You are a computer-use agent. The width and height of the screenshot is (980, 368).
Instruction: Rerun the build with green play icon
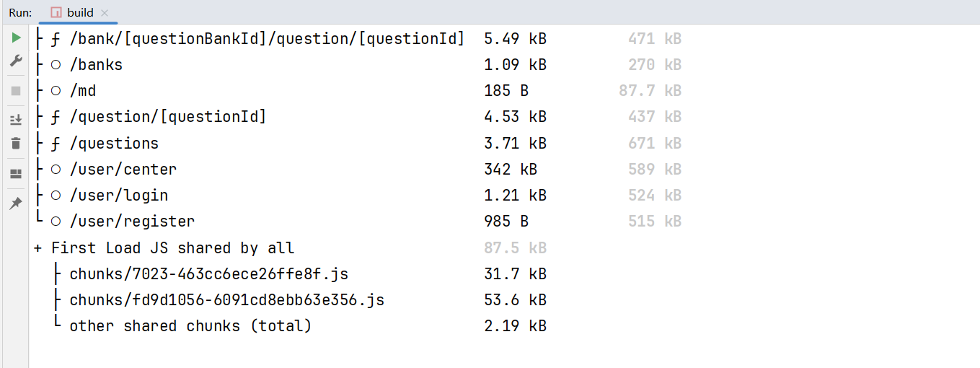15,38
